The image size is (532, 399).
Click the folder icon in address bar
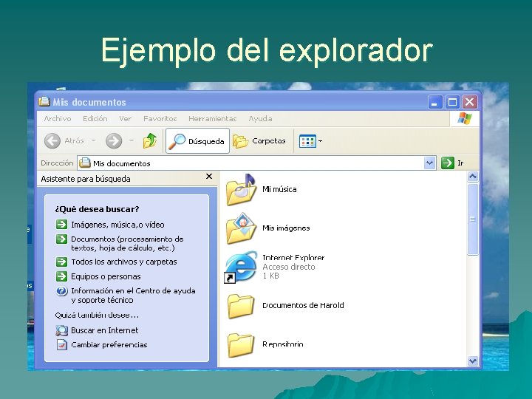84,163
